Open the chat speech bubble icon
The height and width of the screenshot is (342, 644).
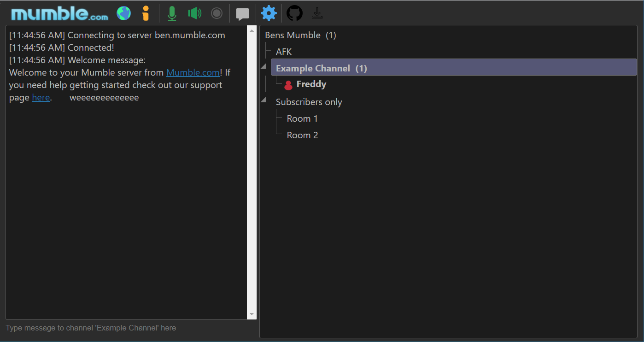[x=243, y=14]
